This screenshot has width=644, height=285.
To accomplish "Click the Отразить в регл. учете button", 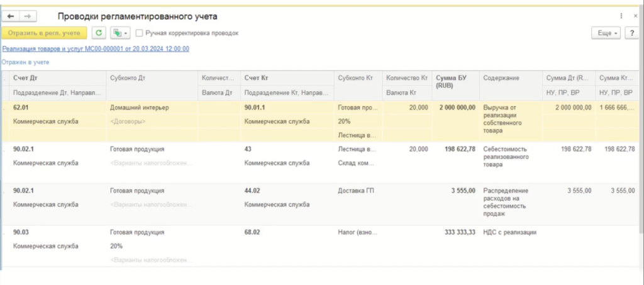I will (x=45, y=33).
